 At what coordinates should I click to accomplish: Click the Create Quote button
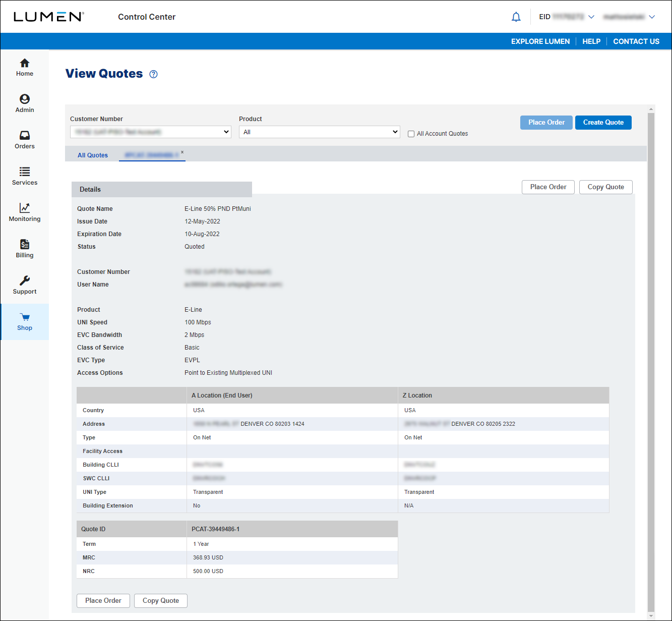[x=603, y=123]
